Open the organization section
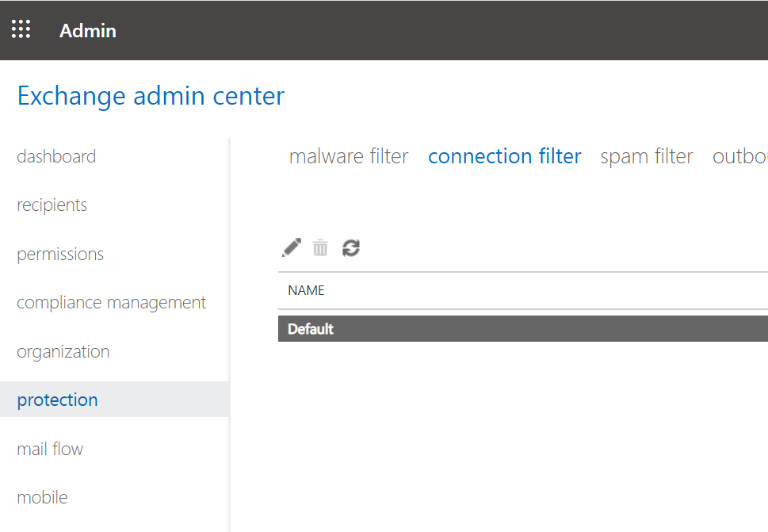 63,351
